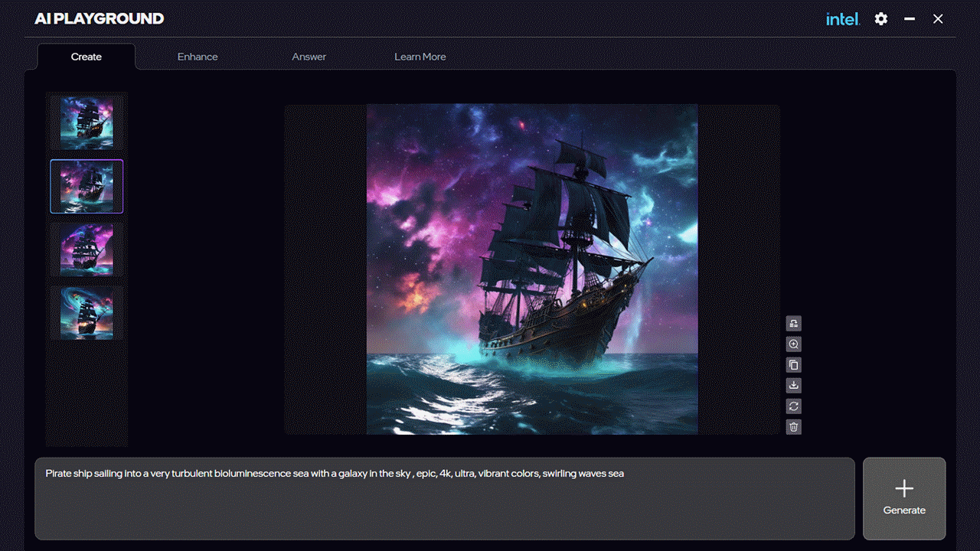Click into the pirate ship prompt text box
The width and height of the screenshot is (980, 551).
pyautogui.click(x=445, y=499)
